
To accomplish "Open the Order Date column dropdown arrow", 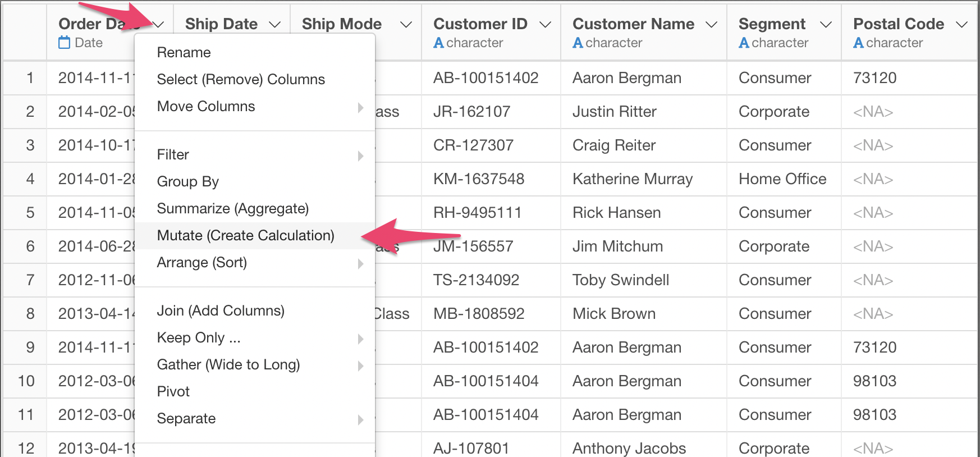I will (158, 25).
